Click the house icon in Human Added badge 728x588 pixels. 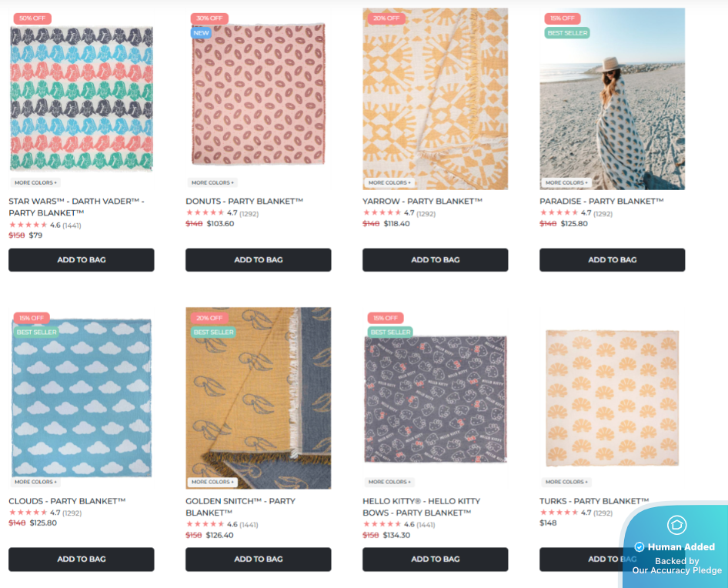tap(676, 525)
